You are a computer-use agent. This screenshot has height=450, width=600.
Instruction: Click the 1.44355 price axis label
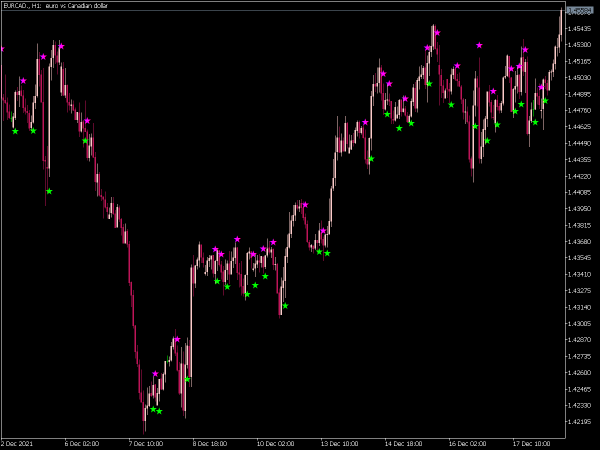pos(580,160)
